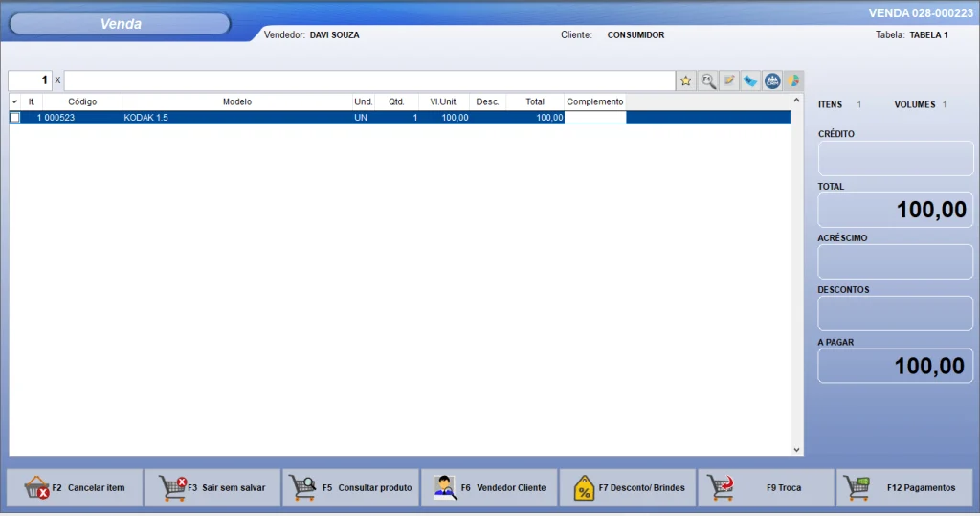Click the scrollbar down arrow in item list

[797, 449]
